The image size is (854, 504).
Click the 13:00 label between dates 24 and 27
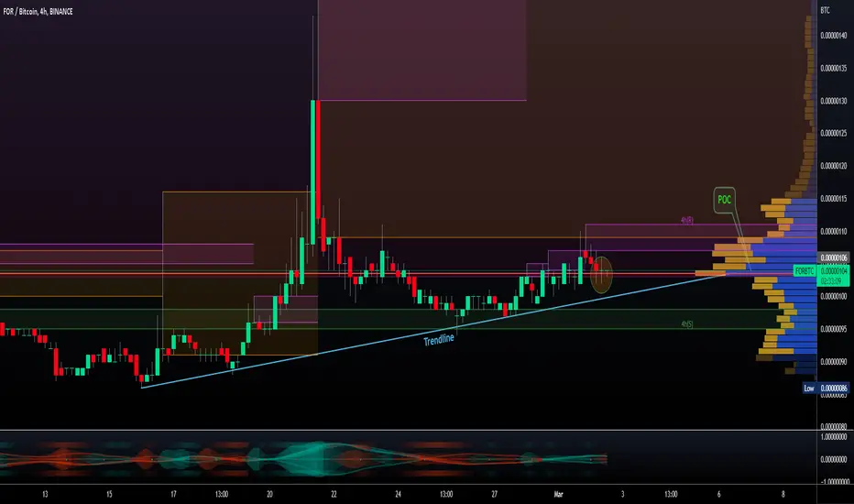tap(446, 494)
